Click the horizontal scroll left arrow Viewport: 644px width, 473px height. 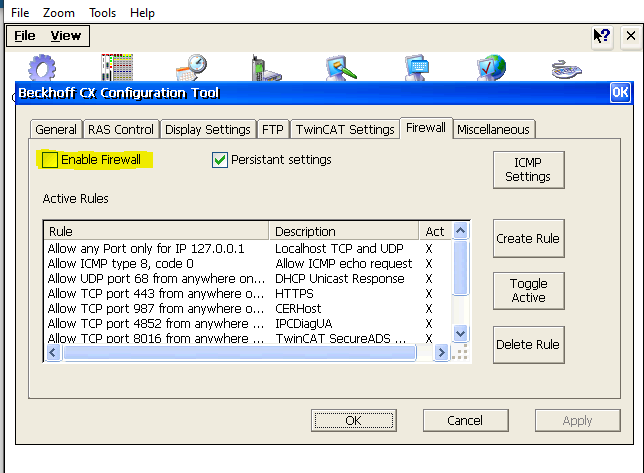[x=53, y=352]
